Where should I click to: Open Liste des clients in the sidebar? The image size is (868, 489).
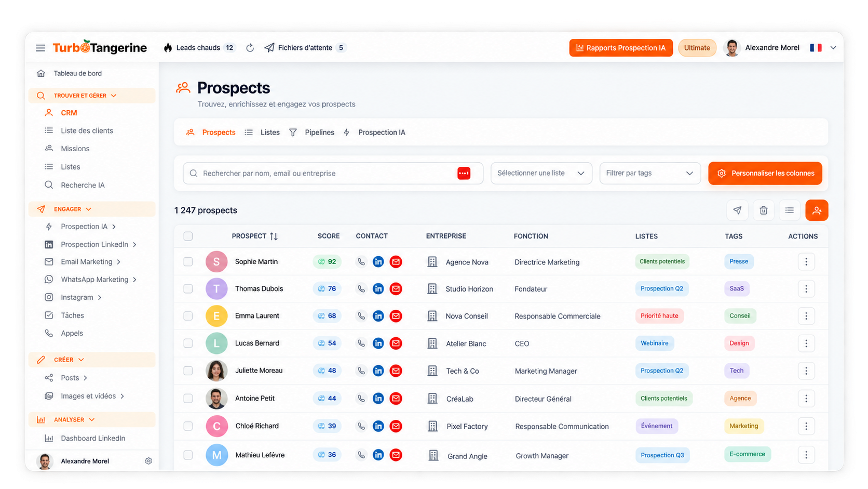pyautogui.click(x=87, y=131)
